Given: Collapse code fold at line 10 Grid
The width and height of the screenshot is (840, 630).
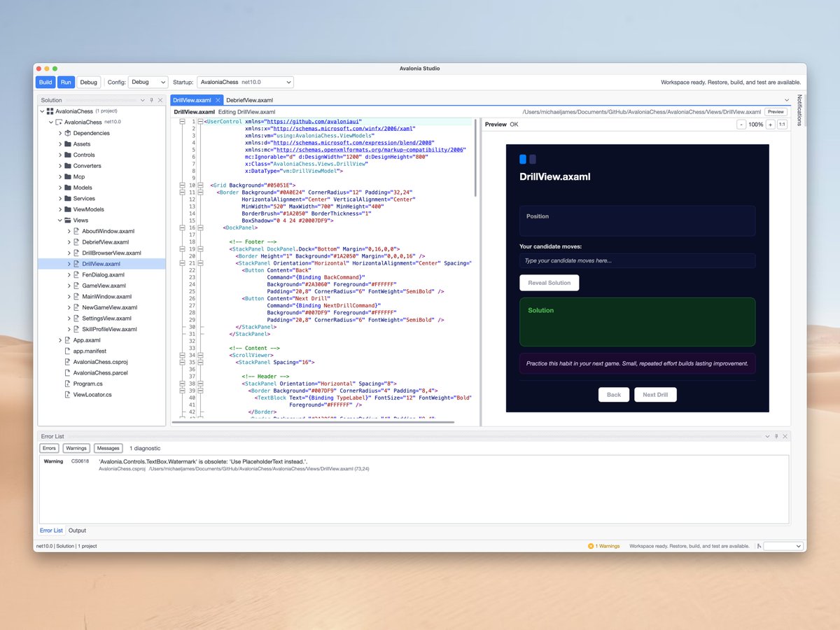Looking at the screenshot, I should [x=199, y=185].
